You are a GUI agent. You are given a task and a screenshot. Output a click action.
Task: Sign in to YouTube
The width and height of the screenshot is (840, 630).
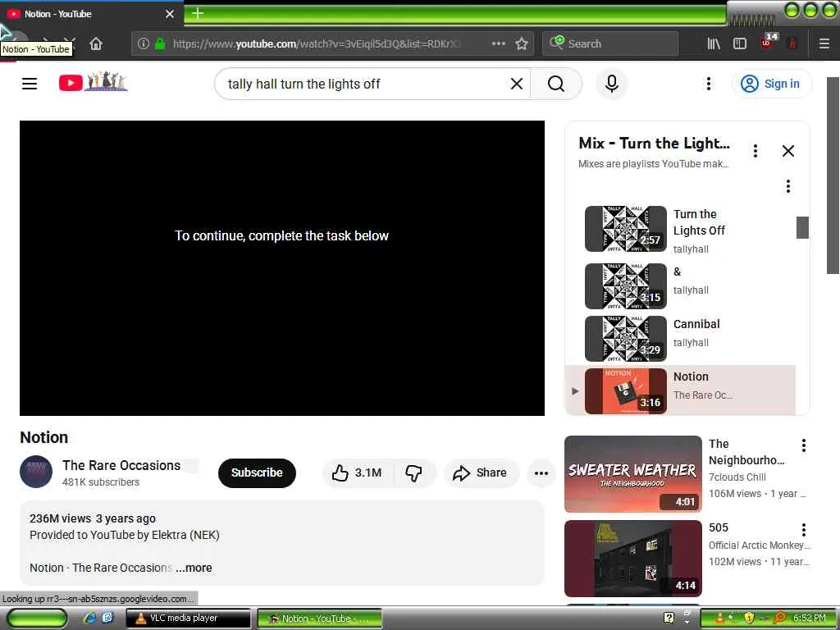click(771, 84)
